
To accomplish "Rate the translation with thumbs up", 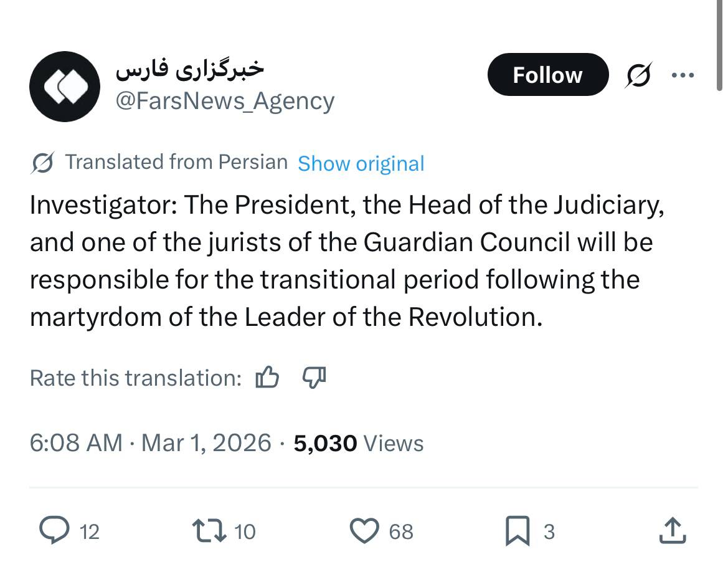I will [x=267, y=377].
